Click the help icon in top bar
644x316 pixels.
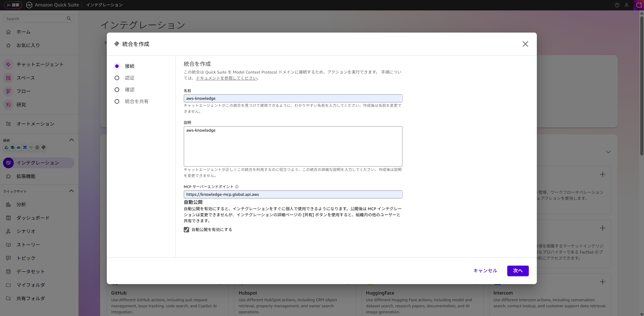pyautogui.click(x=617, y=5)
